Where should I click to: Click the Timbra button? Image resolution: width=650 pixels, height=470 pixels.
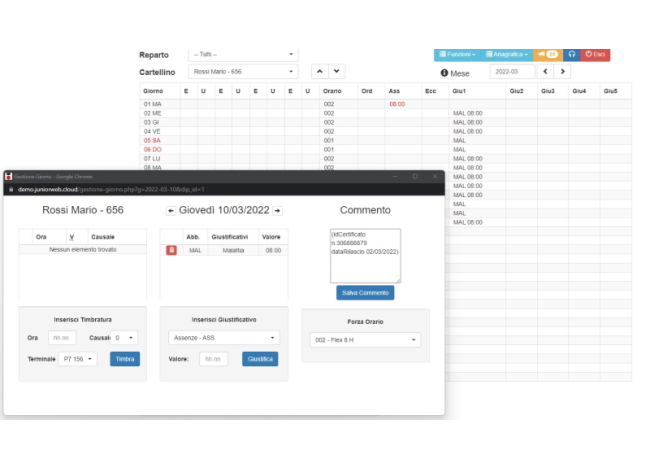(x=124, y=359)
